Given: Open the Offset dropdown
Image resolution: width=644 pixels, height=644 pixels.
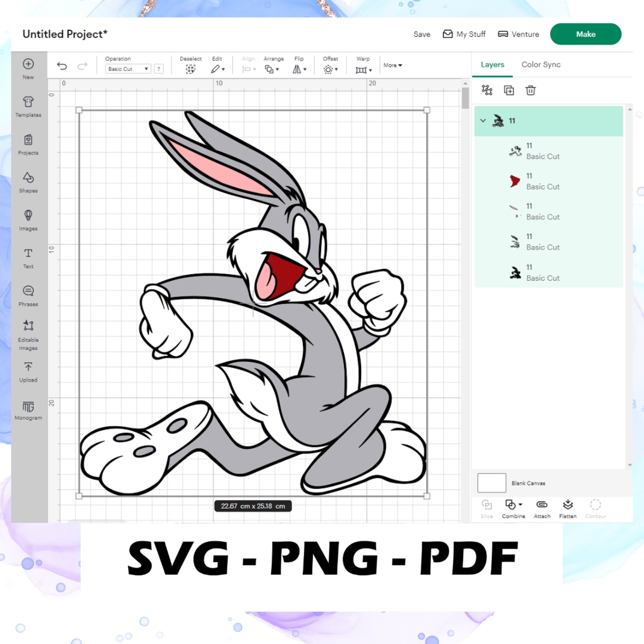Looking at the screenshot, I should coord(330,69).
